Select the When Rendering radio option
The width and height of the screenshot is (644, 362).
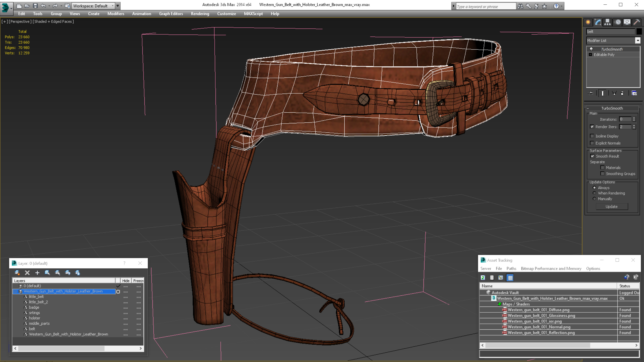[x=594, y=193]
